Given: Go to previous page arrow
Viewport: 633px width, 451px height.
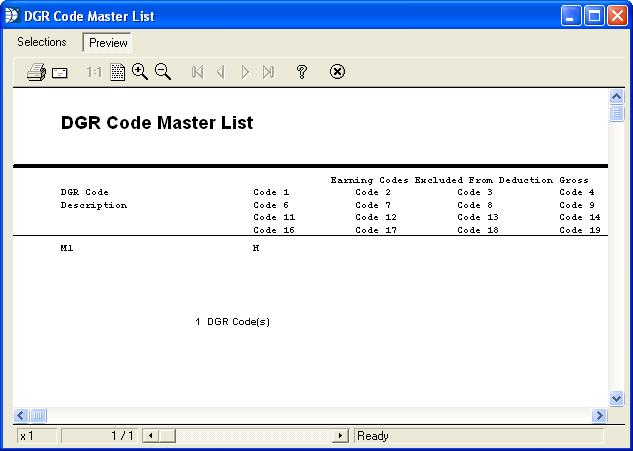Looking at the screenshot, I should [x=221, y=72].
